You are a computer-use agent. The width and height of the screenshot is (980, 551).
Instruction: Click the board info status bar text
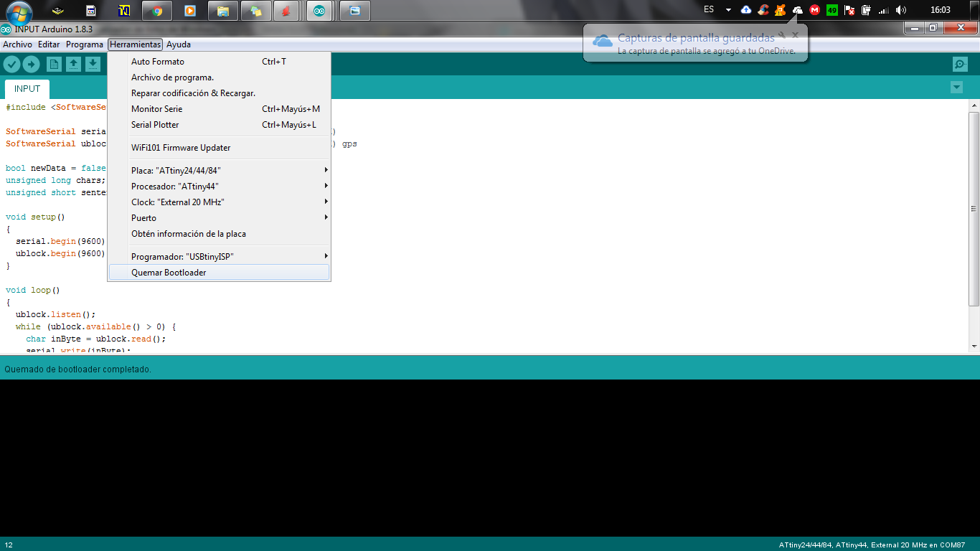click(x=872, y=545)
